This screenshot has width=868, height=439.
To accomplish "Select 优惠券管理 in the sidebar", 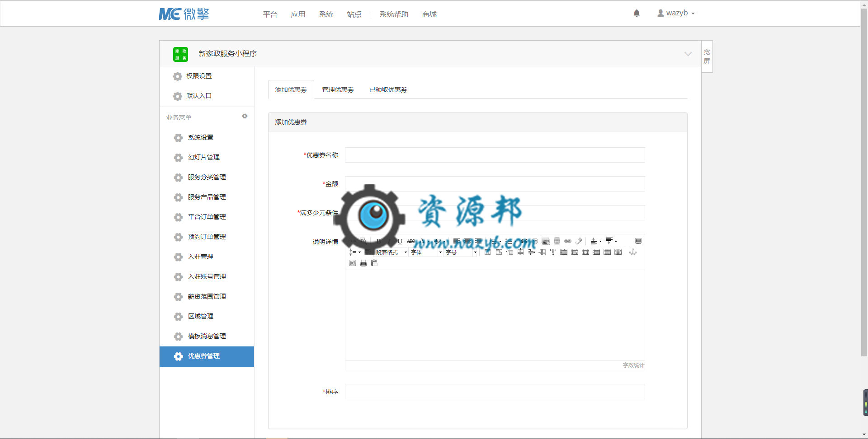I will (x=207, y=356).
